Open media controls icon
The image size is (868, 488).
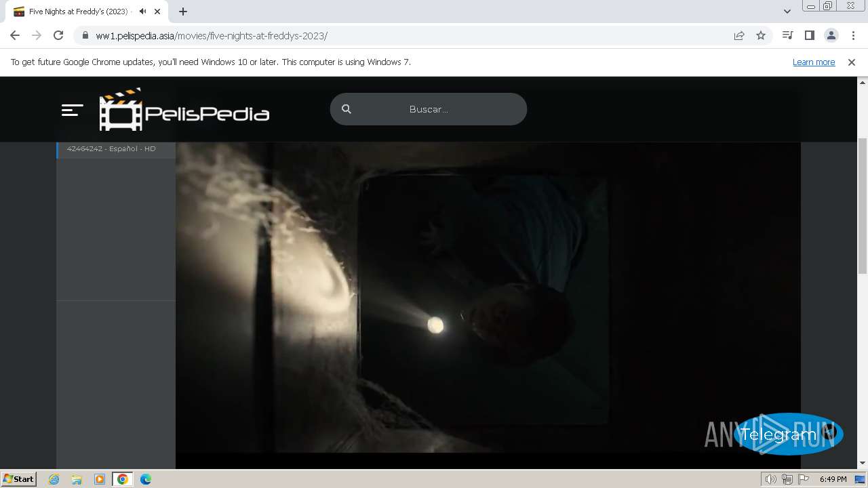787,36
